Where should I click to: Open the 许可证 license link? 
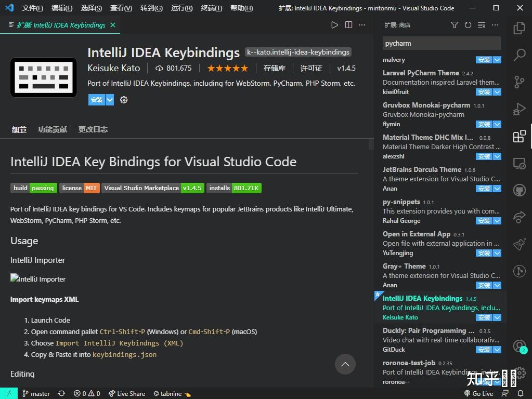tap(311, 68)
